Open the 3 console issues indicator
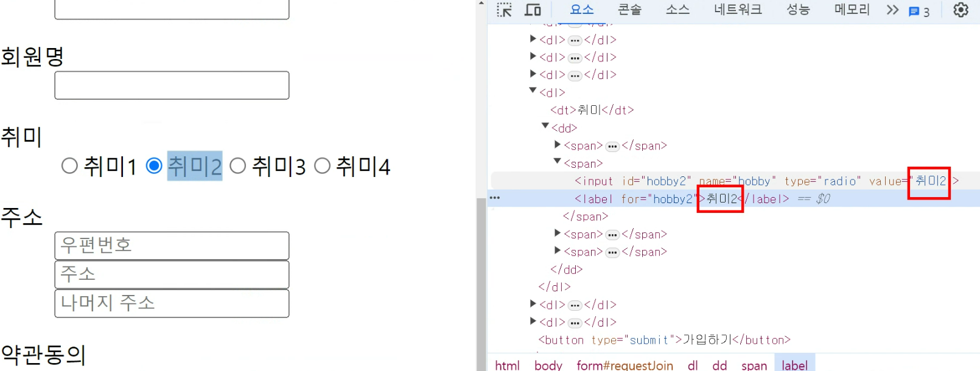The height and width of the screenshot is (371, 980). pyautogui.click(x=919, y=12)
